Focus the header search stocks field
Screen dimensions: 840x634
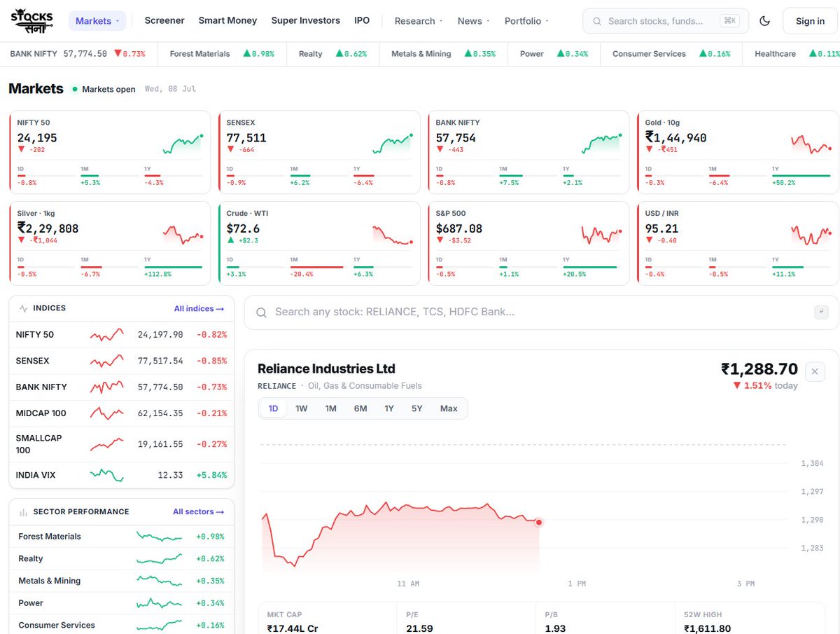point(666,21)
